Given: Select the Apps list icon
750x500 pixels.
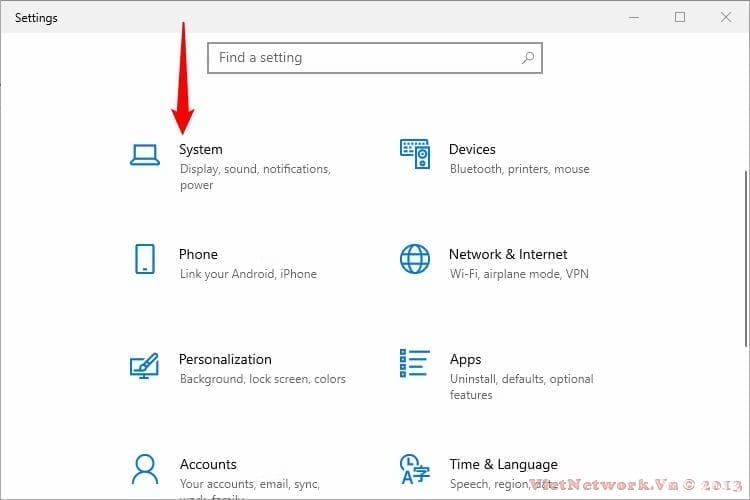Looking at the screenshot, I should click(x=415, y=363).
